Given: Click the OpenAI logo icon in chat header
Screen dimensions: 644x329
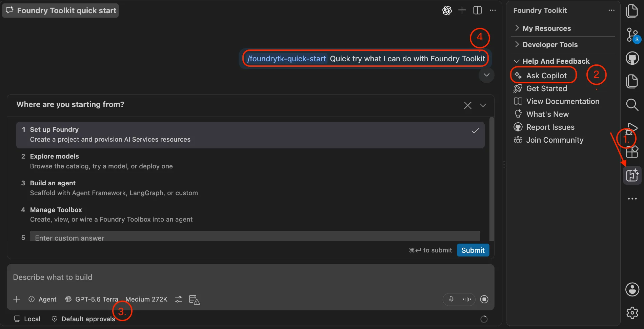Looking at the screenshot, I should click(x=447, y=11).
